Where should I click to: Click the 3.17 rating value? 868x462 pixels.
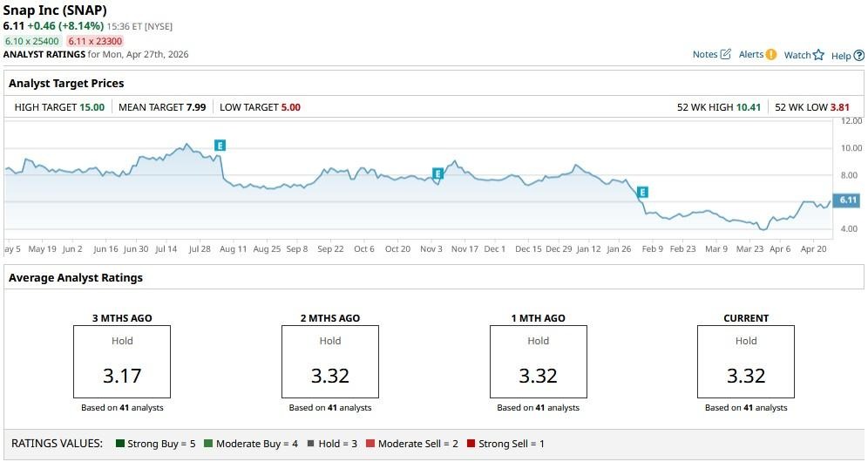point(122,376)
